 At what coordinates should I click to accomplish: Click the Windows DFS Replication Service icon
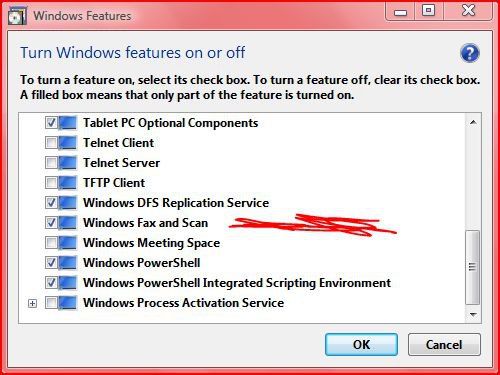pyautogui.click(x=68, y=203)
